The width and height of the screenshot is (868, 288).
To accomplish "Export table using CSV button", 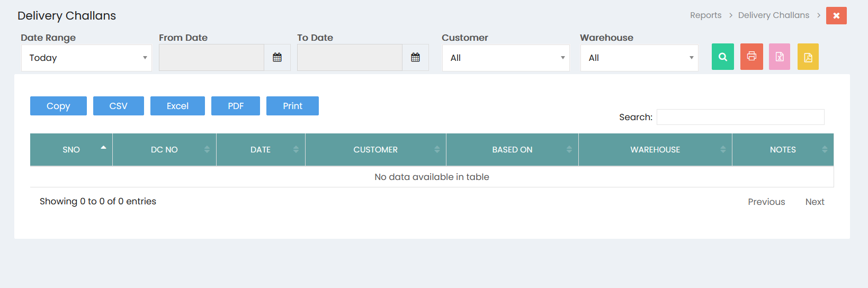I will [119, 106].
